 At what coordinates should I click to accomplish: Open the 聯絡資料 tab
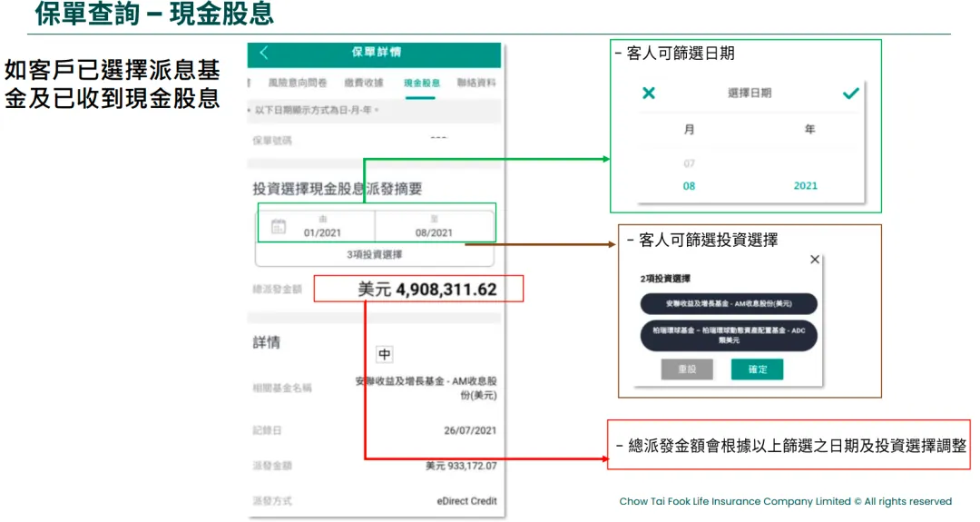(476, 83)
